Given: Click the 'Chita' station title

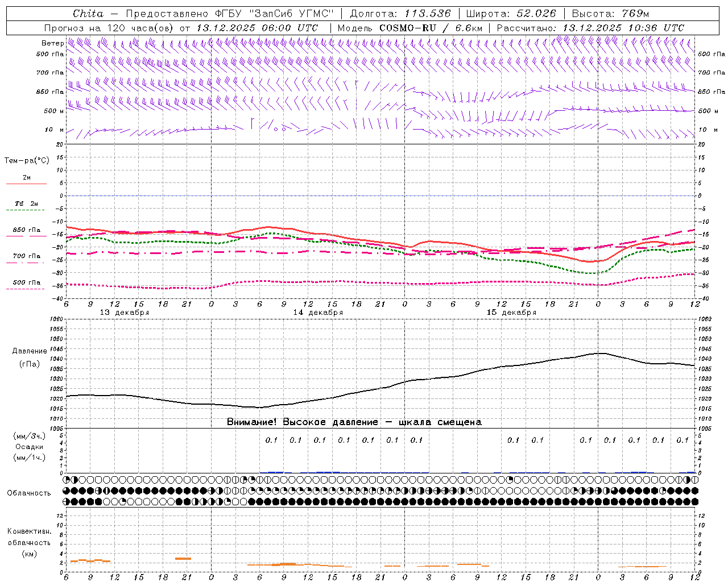Looking at the screenshot, I should 88,14.
